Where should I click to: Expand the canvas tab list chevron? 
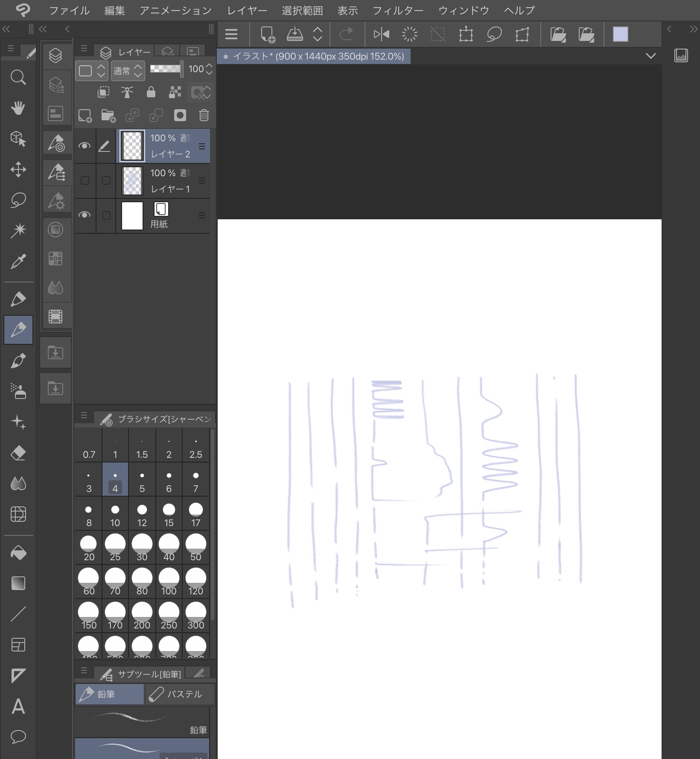(x=651, y=56)
